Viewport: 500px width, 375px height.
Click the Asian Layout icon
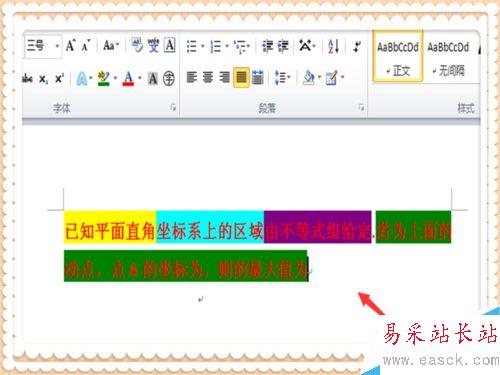307,46
